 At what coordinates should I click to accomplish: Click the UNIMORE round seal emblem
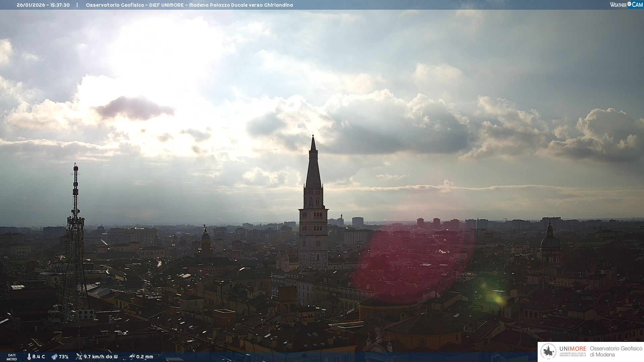coord(548,352)
